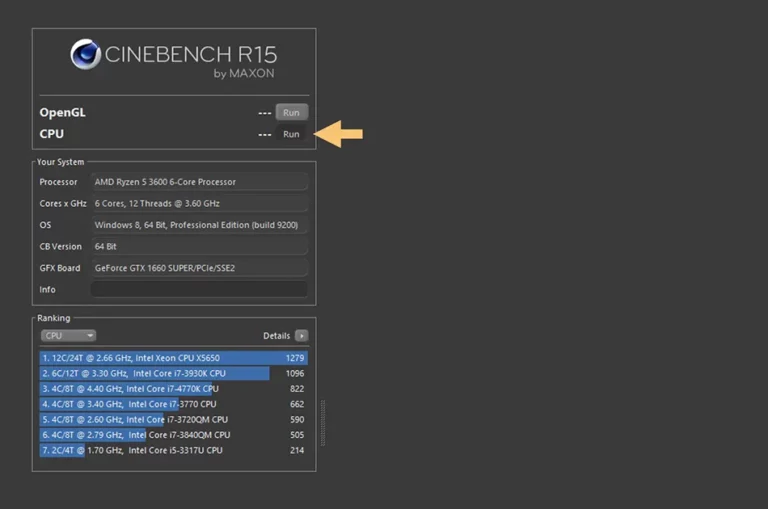The image size is (768, 509).
Task: Click into the Info input field
Action: click(199, 290)
